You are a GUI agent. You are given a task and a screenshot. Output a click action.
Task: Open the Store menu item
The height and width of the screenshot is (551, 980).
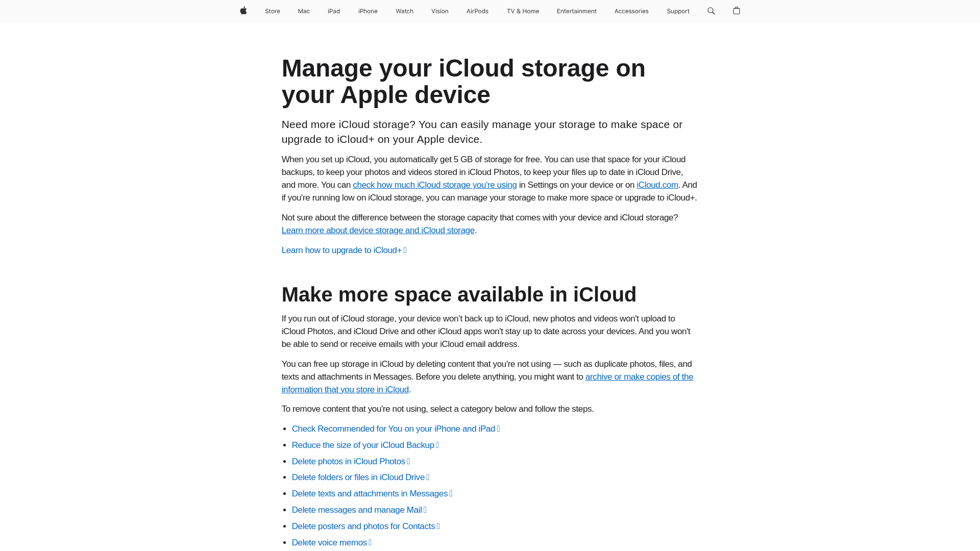point(272,11)
